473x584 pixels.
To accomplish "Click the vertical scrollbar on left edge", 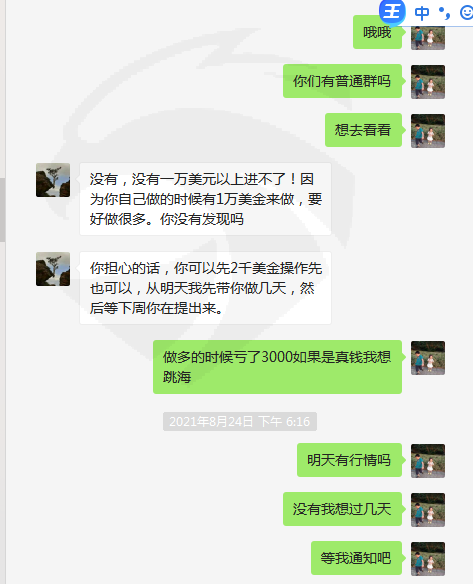I will [x=2, y=210].
